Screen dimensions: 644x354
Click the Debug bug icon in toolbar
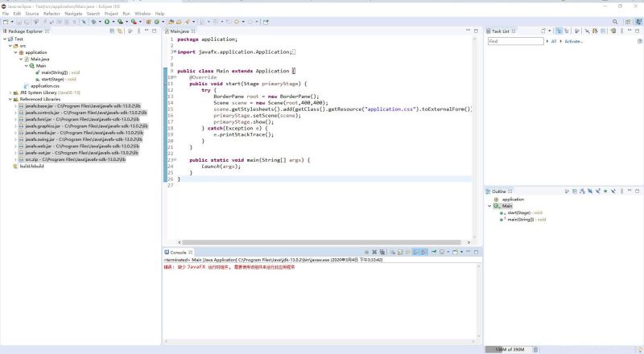[x=93, y=22]
